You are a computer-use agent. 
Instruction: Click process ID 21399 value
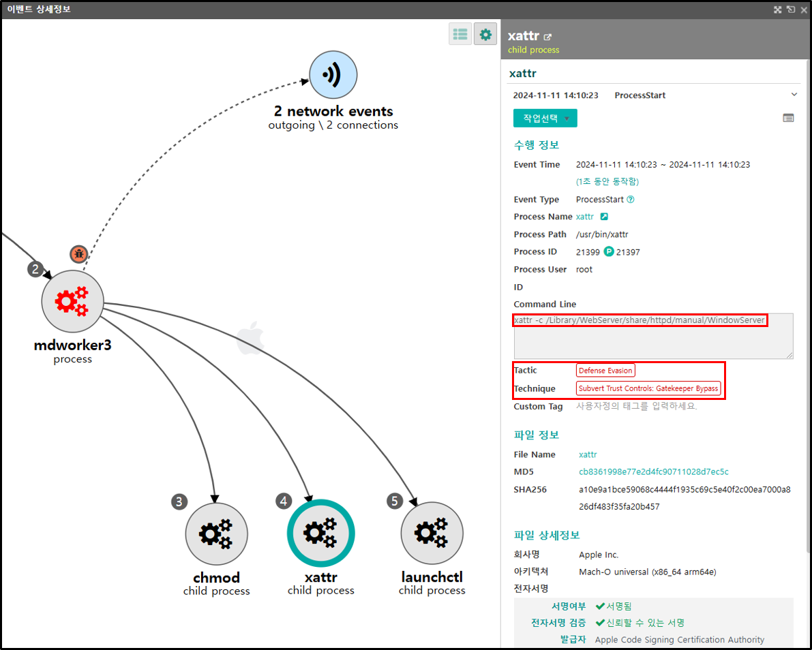point(588,252)
